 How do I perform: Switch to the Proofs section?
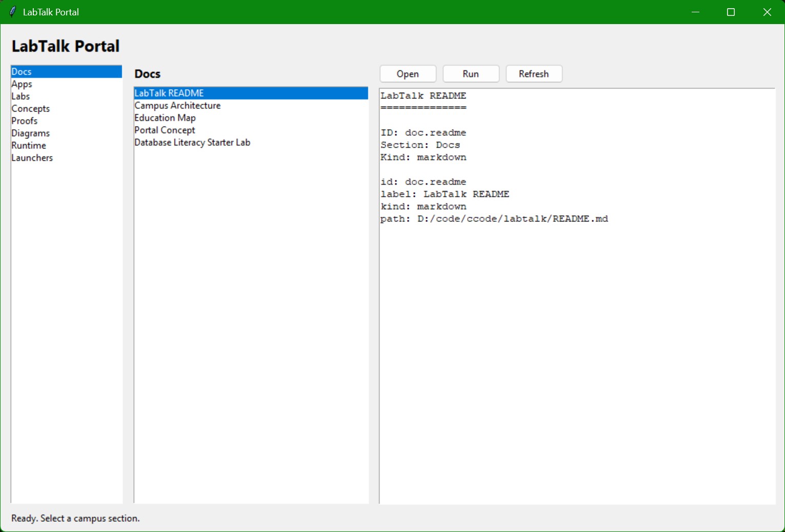[66, 121]
